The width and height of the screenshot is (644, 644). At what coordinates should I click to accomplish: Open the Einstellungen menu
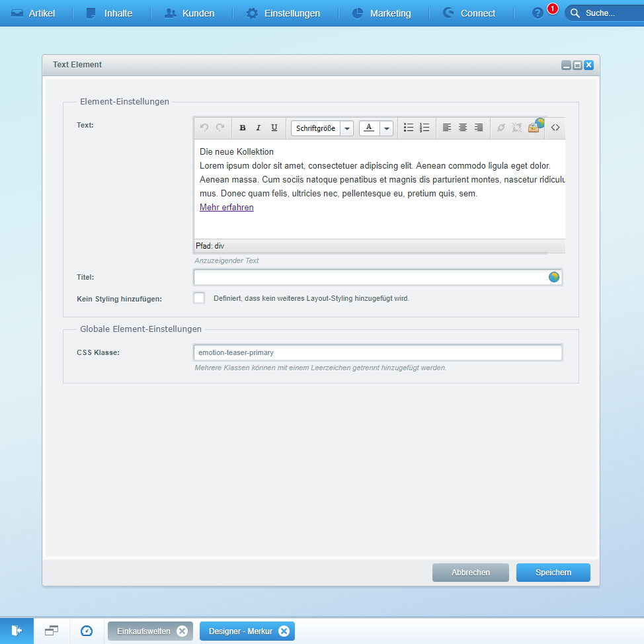tap(283, 13)
